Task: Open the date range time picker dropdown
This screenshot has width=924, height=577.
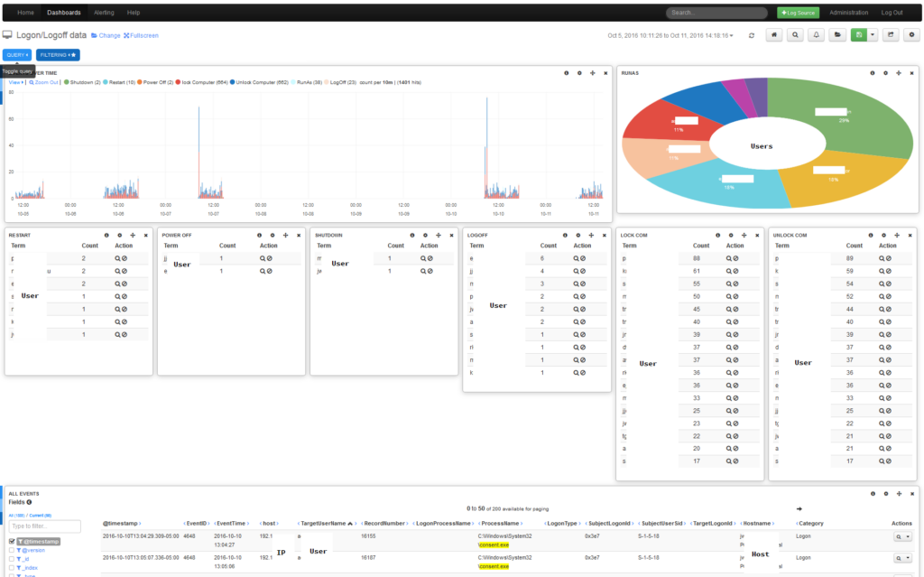Action: [670, 35]
